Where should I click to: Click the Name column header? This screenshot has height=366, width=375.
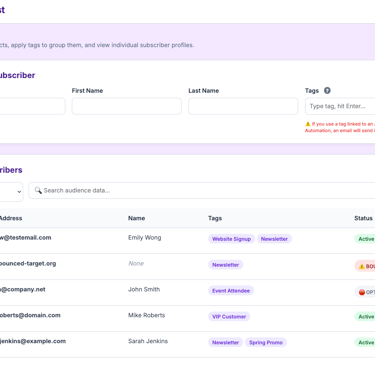click(x=136, y=218)
